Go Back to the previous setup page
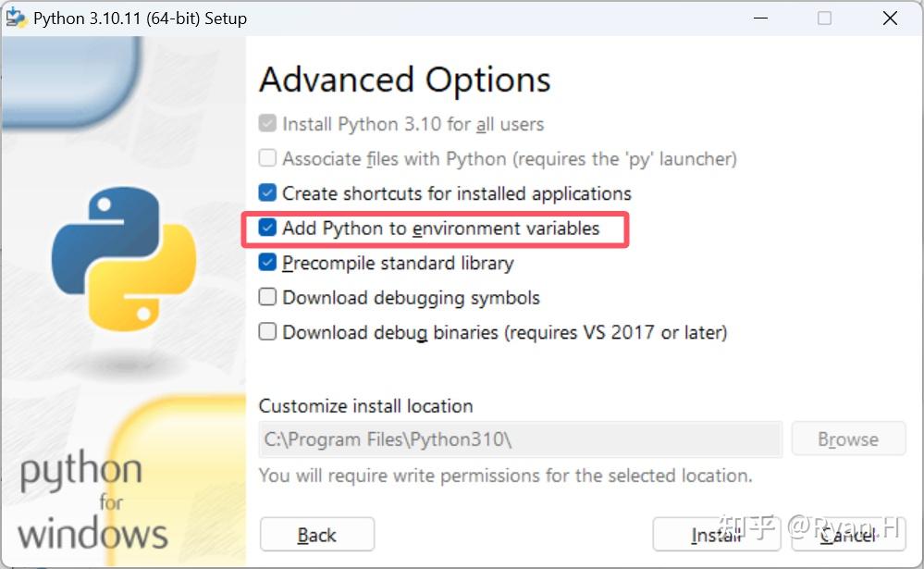 (x=317, y=534)
